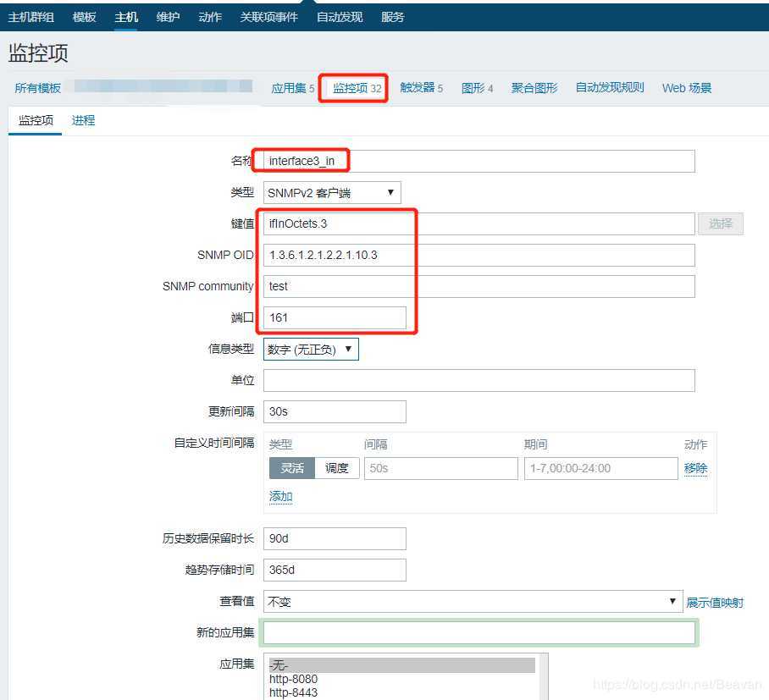This screenshot has height=700, width=769.
Task: Open the 触发器 5 link
Action: pos(421,88)
